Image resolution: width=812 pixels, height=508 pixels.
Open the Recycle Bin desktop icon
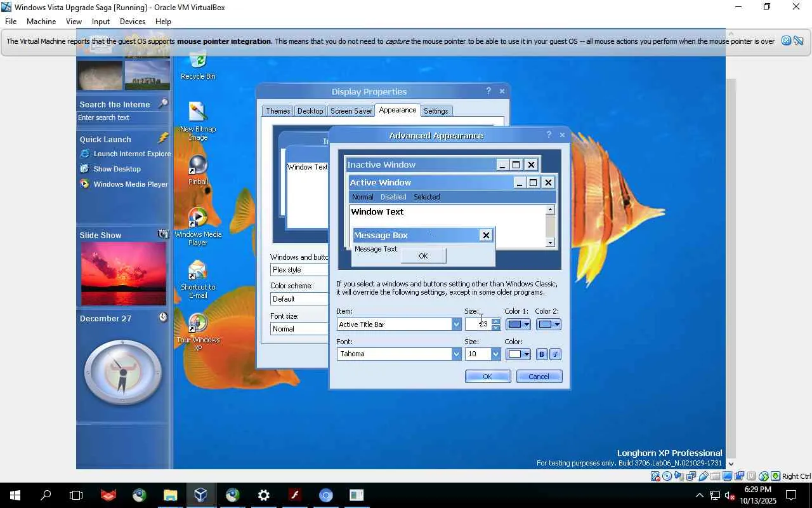pyautogui.click(x=198, y=65)
